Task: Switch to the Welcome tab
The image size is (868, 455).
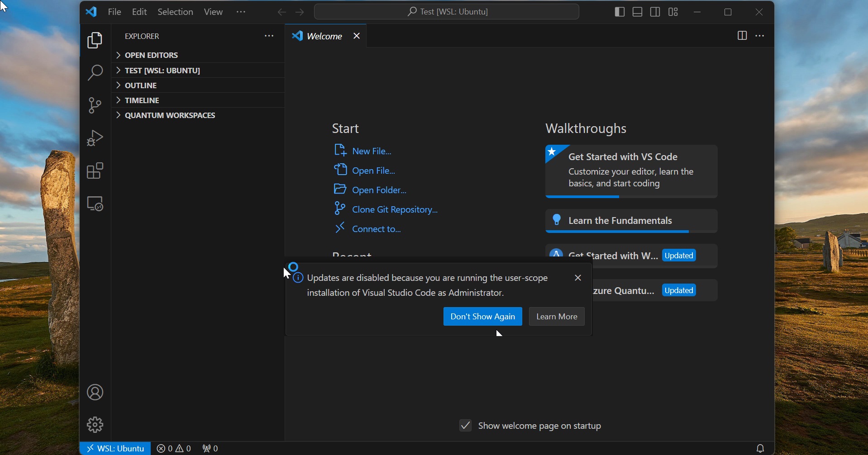Action: [x=324, y=36]
